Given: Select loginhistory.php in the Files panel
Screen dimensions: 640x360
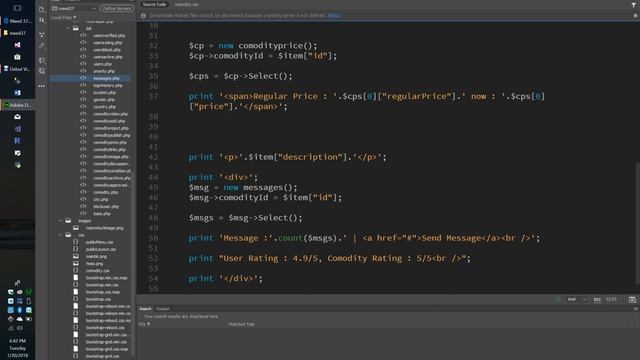Looking at the screenshot, I should coord(108,86).
